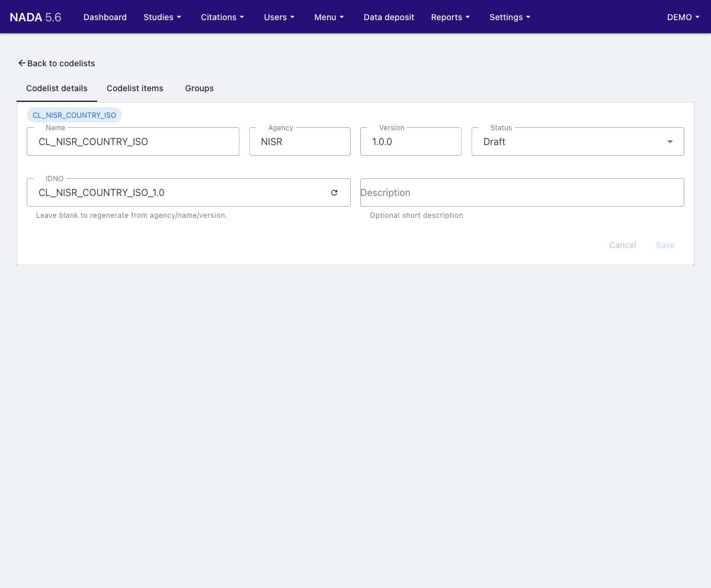Screen dimensions: 711x588
Task: Expand the Reports menu
Action: click(x=450, y=17)
